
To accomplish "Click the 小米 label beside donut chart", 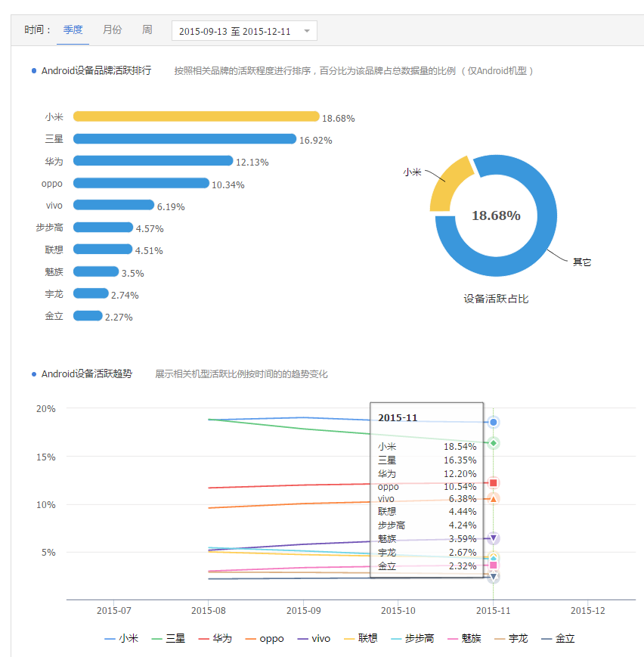I will tap(412, 172).
